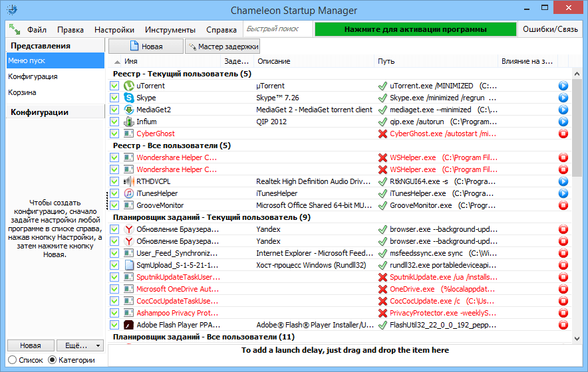
Task: Select Меню пуск view in sidebar
Action: [x=55, y=60]
